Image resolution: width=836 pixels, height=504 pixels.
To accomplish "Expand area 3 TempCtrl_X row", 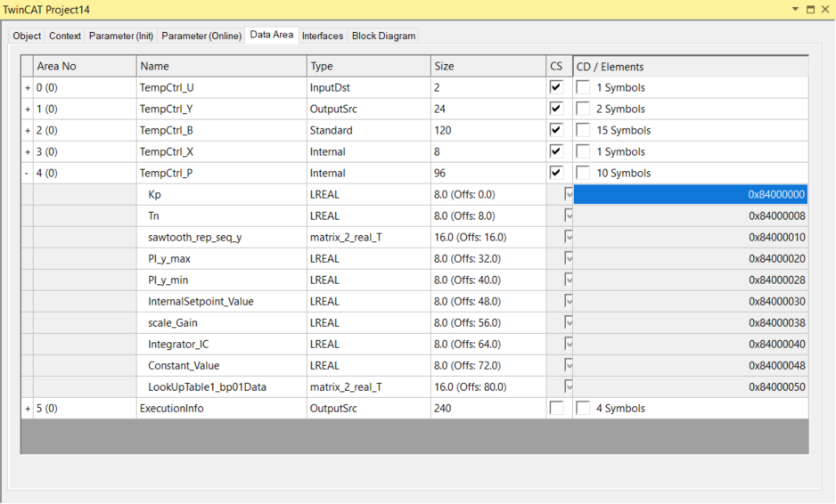I will pos(28,152).
